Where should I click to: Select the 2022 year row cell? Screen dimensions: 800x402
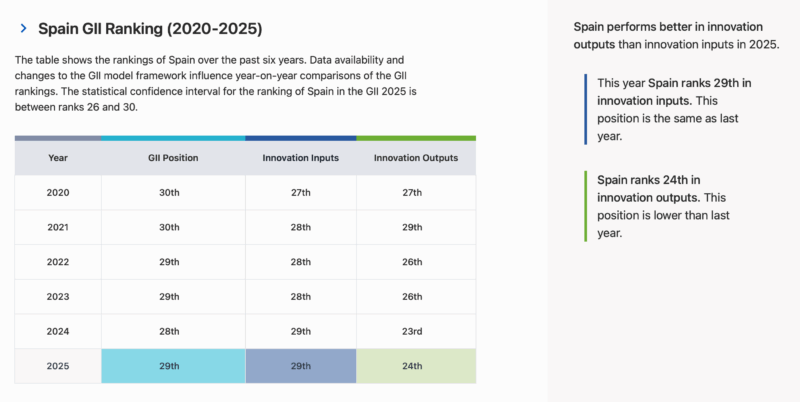[x=58, y=262]
